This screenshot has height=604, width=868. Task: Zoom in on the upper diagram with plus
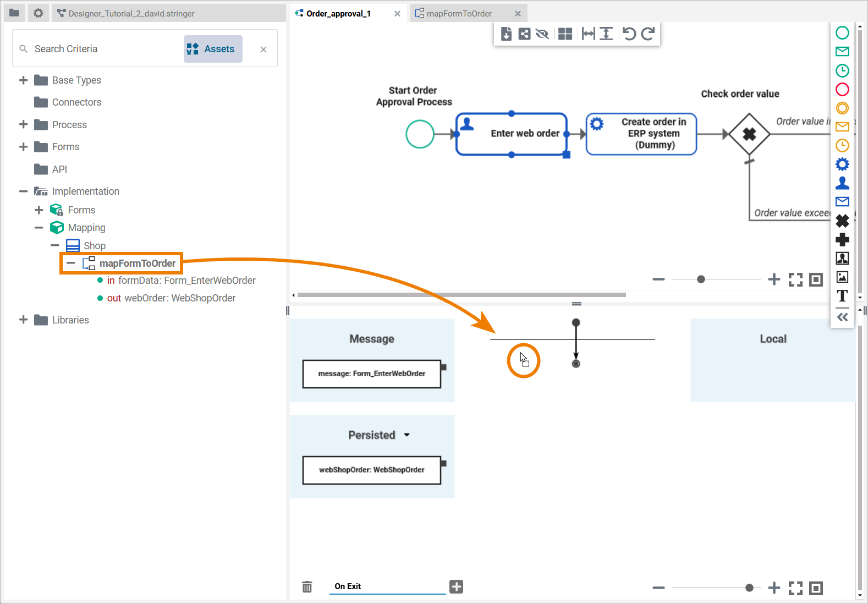click(774, 279)
